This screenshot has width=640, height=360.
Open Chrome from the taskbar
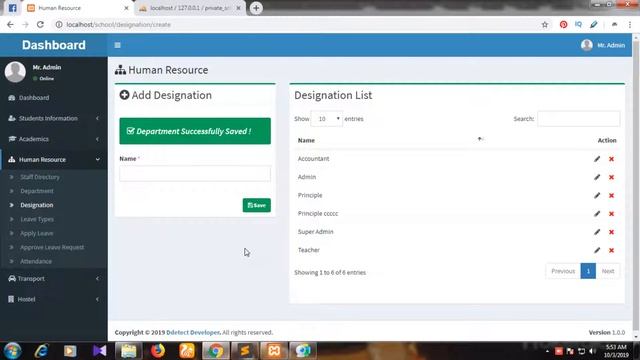(x=216, y=351)
